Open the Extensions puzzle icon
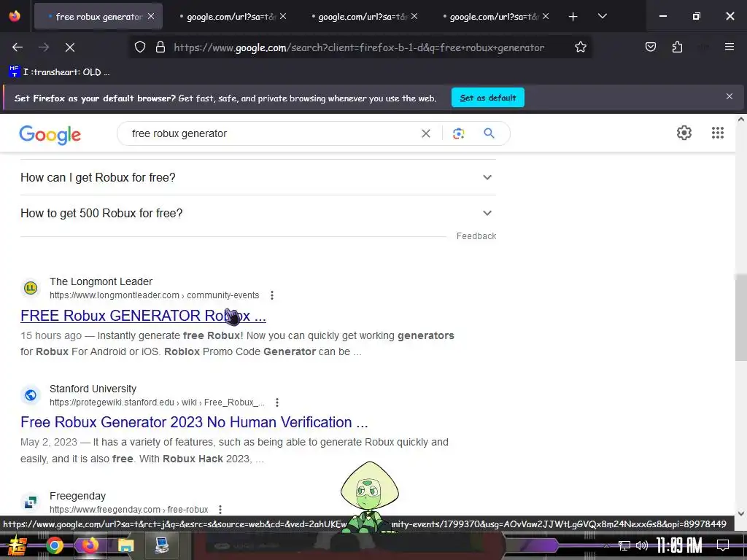Viewport: 747px width, 560px height. point(677,47)
